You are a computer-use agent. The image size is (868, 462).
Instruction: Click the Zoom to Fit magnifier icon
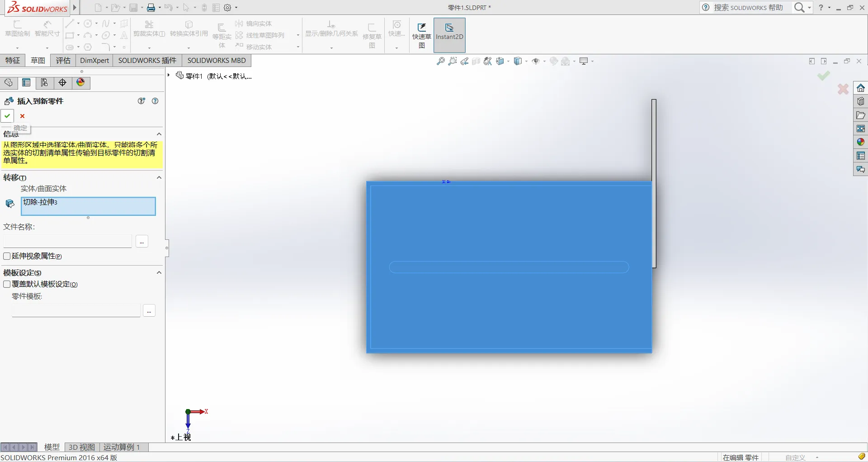[441, 61]
